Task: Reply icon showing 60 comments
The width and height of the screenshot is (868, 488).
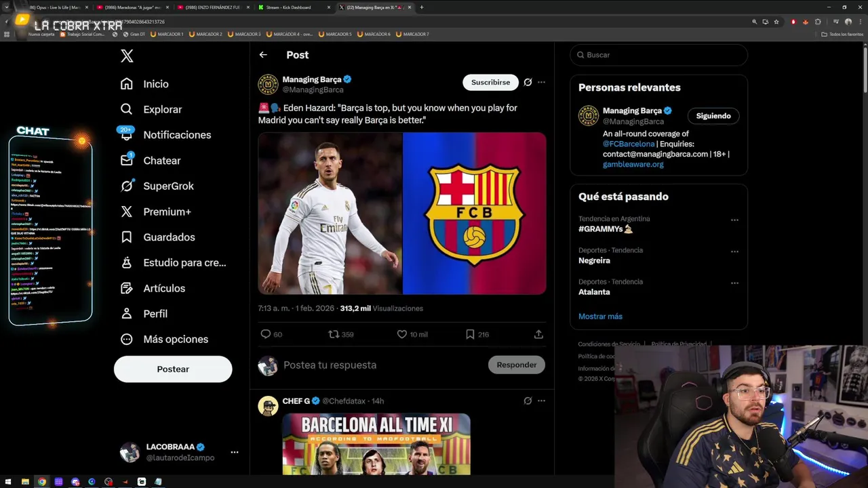Action: pos(271,334)
